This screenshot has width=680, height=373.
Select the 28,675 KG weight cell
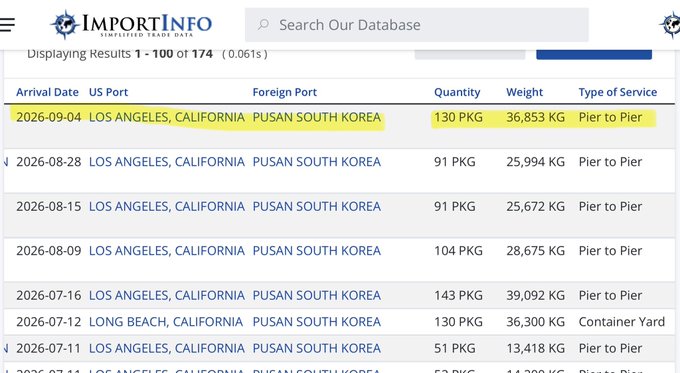536,251
